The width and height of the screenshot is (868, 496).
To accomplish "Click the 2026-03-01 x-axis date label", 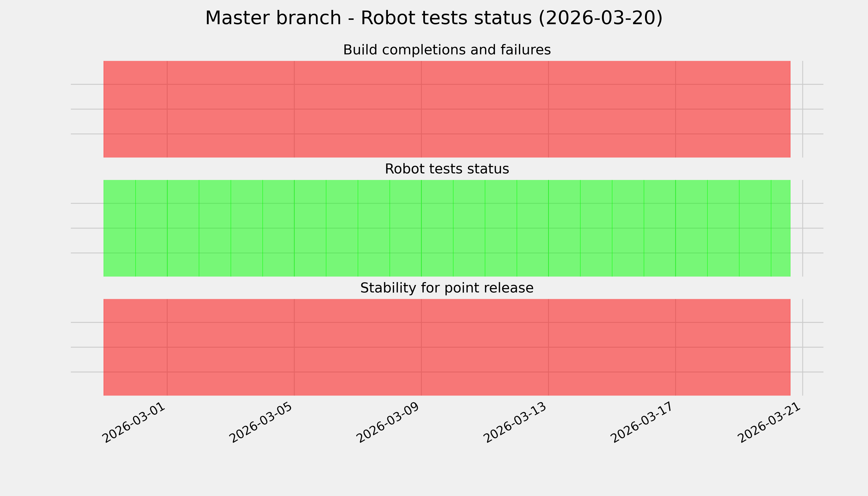I will [x=135, y=423].
